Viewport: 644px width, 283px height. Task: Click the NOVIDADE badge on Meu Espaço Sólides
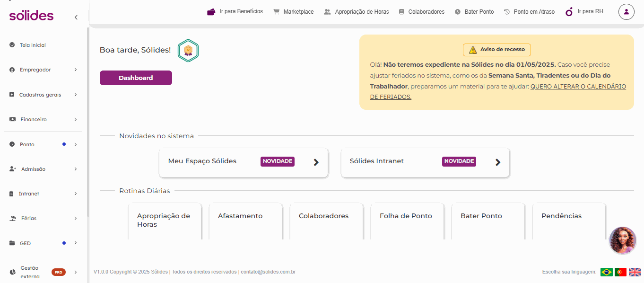point(277,161)
